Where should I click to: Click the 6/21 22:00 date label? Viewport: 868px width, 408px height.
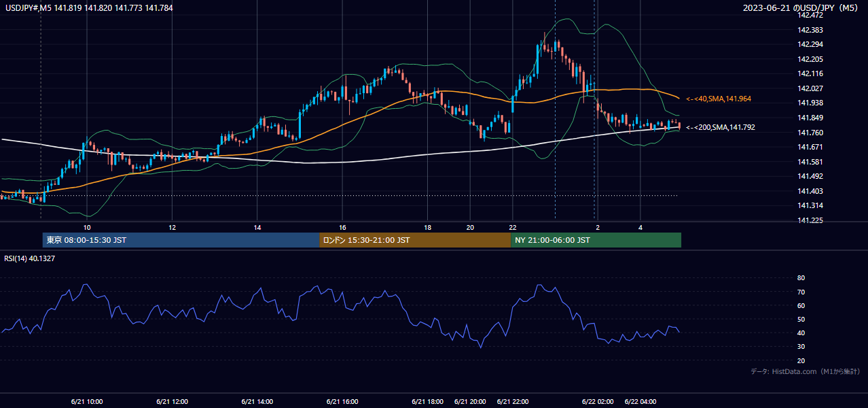click(x=513, y=401)
